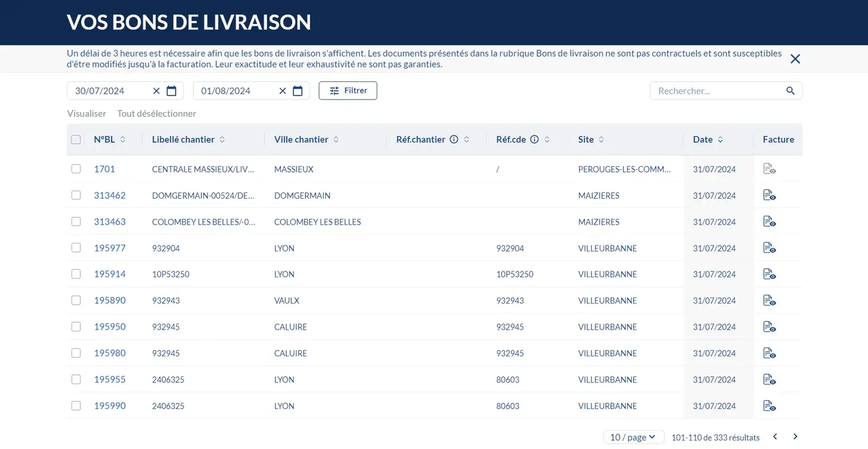The height and width of the screenshot is (449, 868).
Task: Click the 101-110 de 333 résultats text
Action: click(x=716, y=438)
